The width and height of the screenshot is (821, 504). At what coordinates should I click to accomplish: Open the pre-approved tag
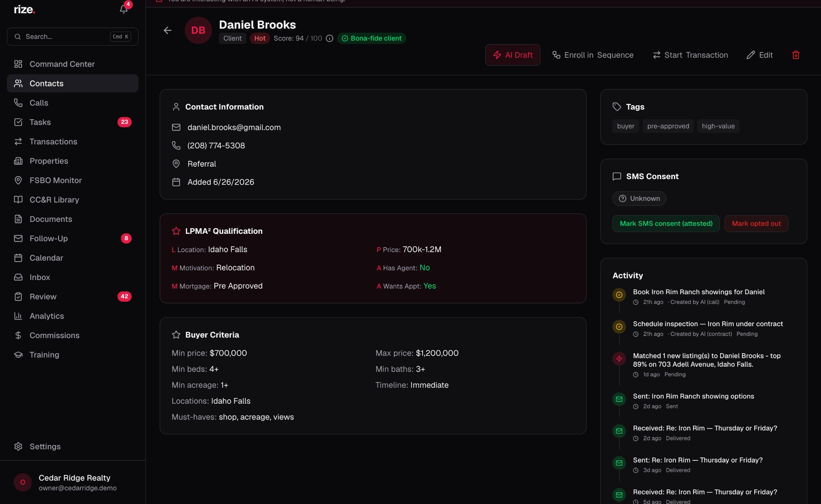click(668, 126)
